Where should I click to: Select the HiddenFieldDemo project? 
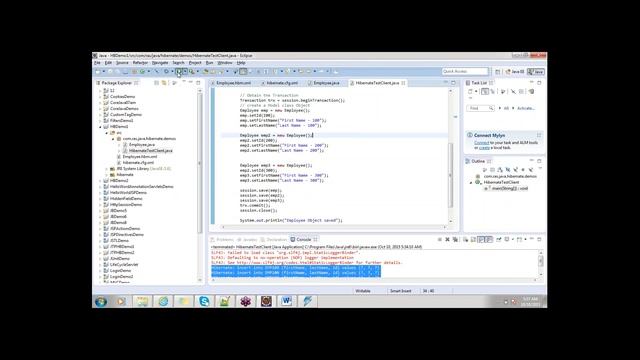point(126,198)
